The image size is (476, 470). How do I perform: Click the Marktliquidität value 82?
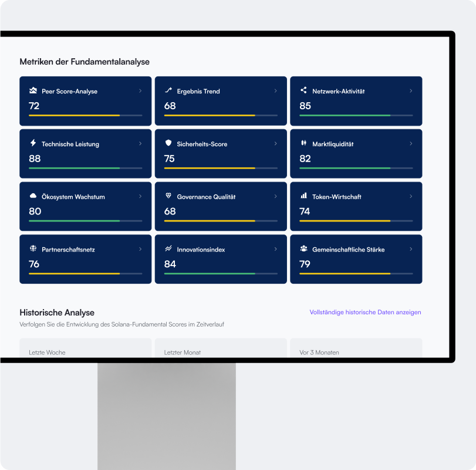pyautogui.click(x=305, y=159)
